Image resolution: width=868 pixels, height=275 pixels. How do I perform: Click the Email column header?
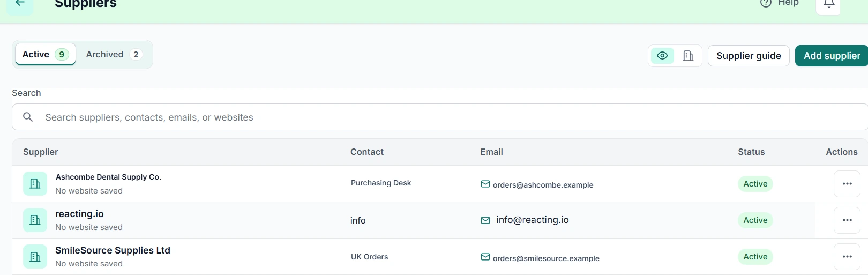[x=491, y=152]
